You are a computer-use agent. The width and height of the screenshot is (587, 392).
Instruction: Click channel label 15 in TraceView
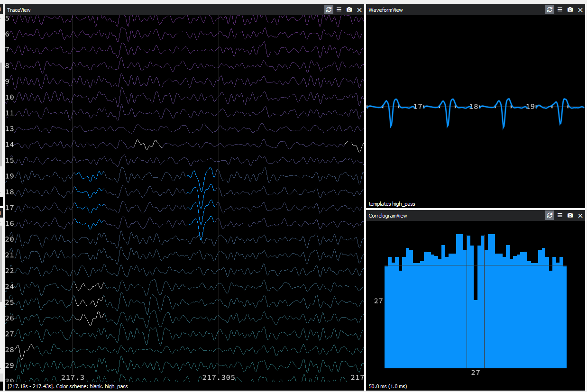pos(9,160)
